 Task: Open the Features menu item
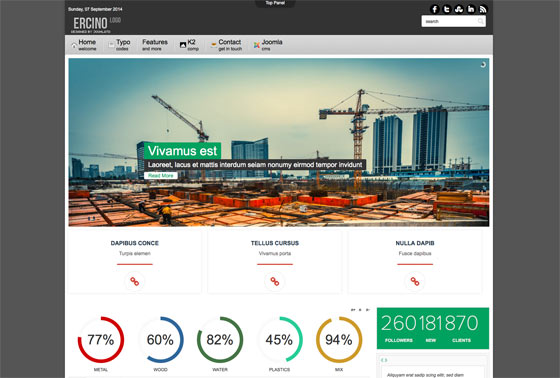(155, 45)
